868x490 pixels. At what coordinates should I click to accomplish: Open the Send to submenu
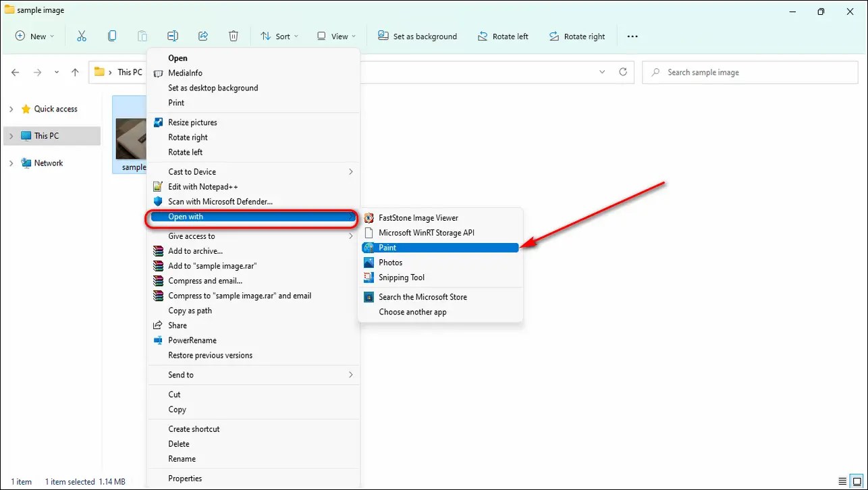click(252, 375)
